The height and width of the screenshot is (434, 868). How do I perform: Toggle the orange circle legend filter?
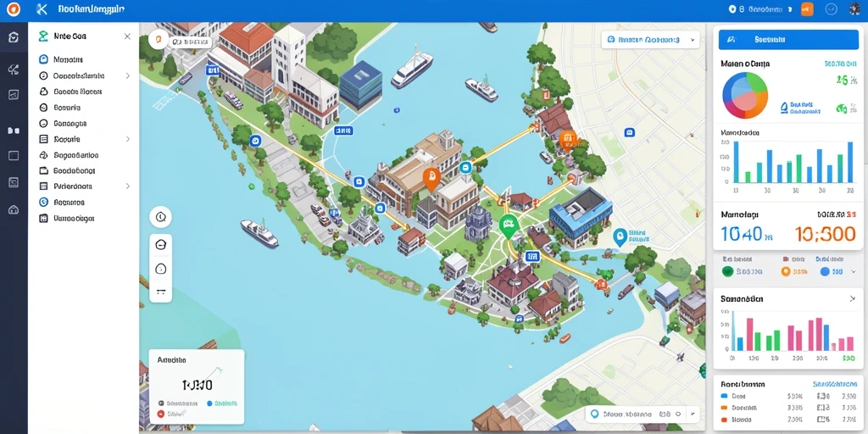click(785, 271)
